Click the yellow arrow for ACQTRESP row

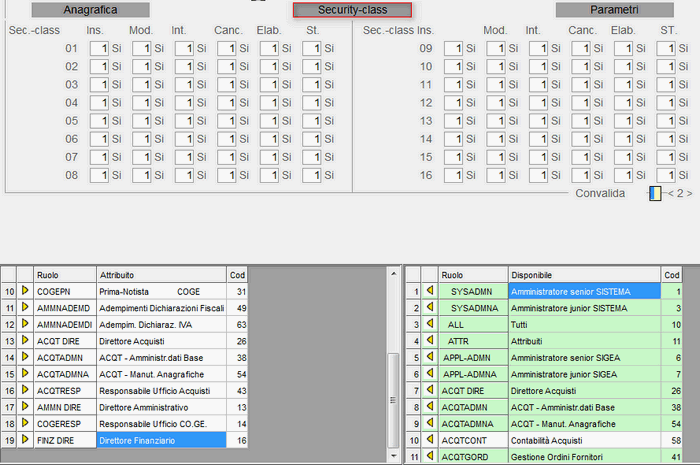25,390
